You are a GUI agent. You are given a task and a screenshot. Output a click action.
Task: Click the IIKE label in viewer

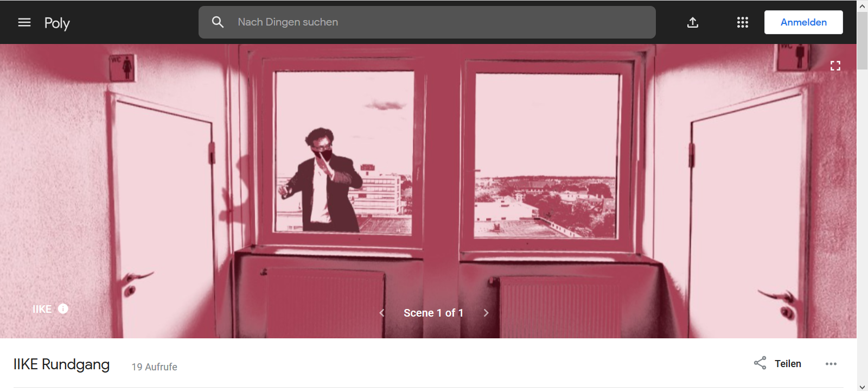point(42,309)
